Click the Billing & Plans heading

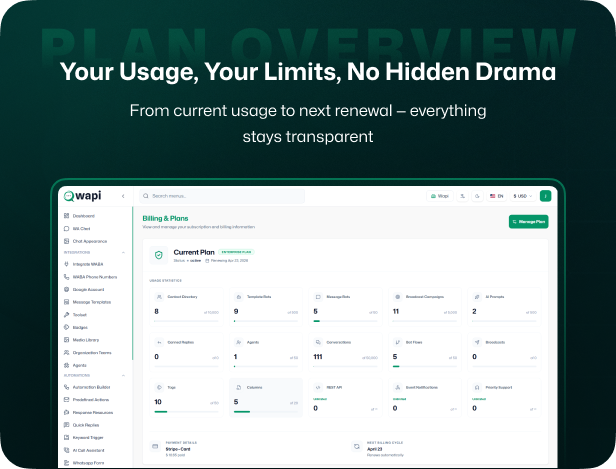point(165,218)
